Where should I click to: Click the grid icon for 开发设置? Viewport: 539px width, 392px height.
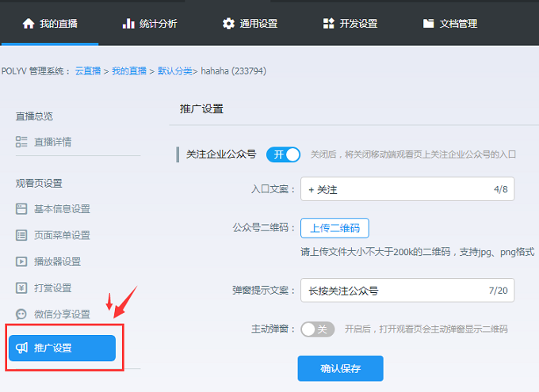click(x=328, y=24)
